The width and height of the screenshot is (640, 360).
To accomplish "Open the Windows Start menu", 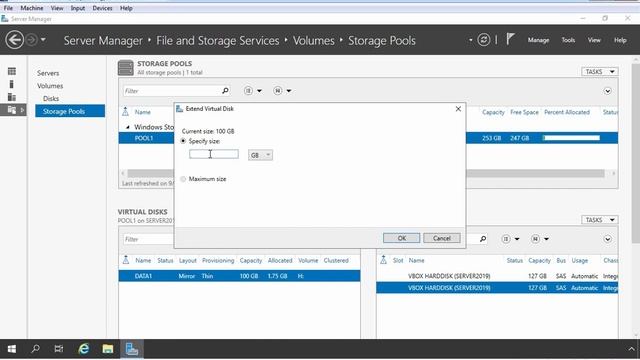I will pyautogui.click(x=12, y=349).
